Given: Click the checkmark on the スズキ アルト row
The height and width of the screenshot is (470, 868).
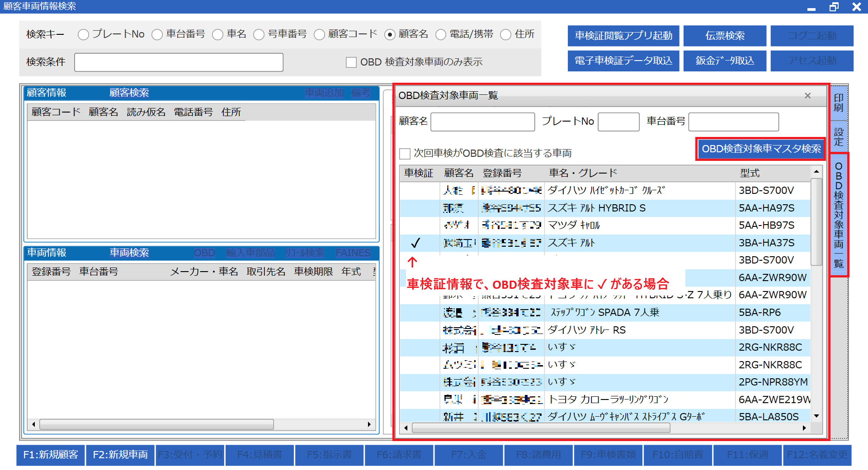Looking at the screenshot, I should click(415, 243).
